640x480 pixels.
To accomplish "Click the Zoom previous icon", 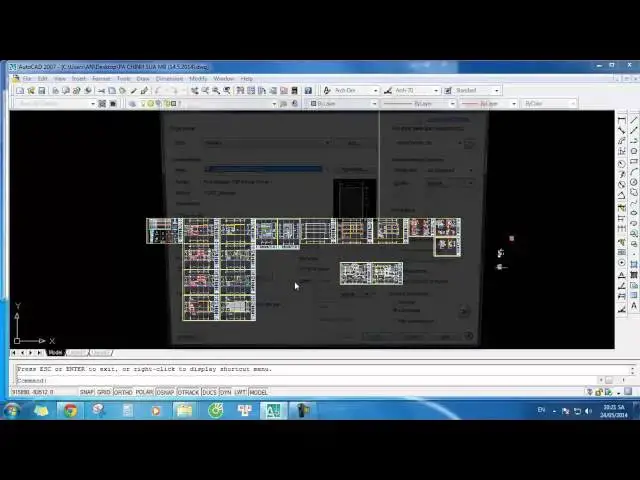I will point(227,91).
